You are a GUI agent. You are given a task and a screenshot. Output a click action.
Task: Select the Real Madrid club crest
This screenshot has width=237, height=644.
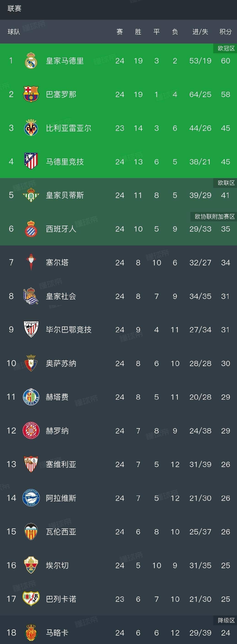coord(31,61)
